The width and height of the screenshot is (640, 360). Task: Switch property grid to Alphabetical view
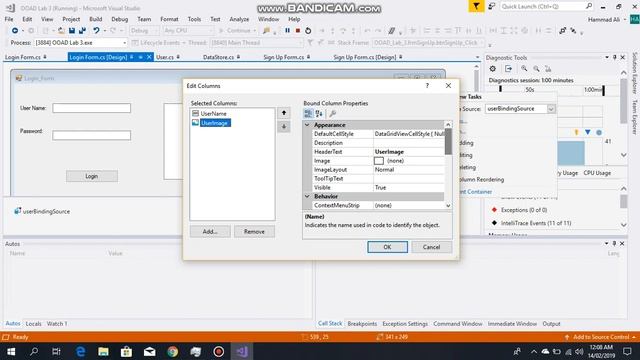[x=319, y=113]
